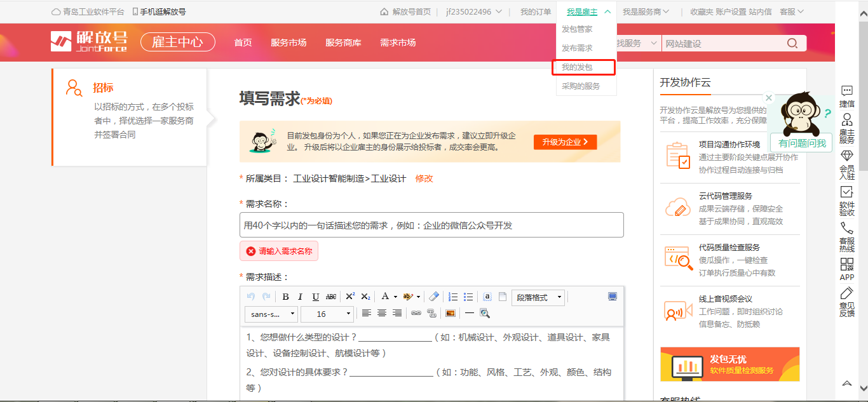868x402 pixels.
Task: Open the 段落格式 paragraph format dropdown
Action: point(538,297)
